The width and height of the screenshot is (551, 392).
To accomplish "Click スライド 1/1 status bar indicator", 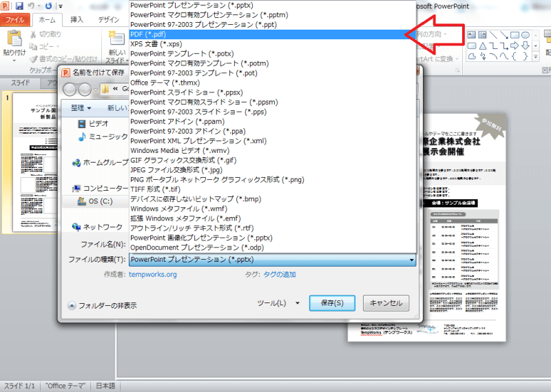I will click(x=19, y=386).
